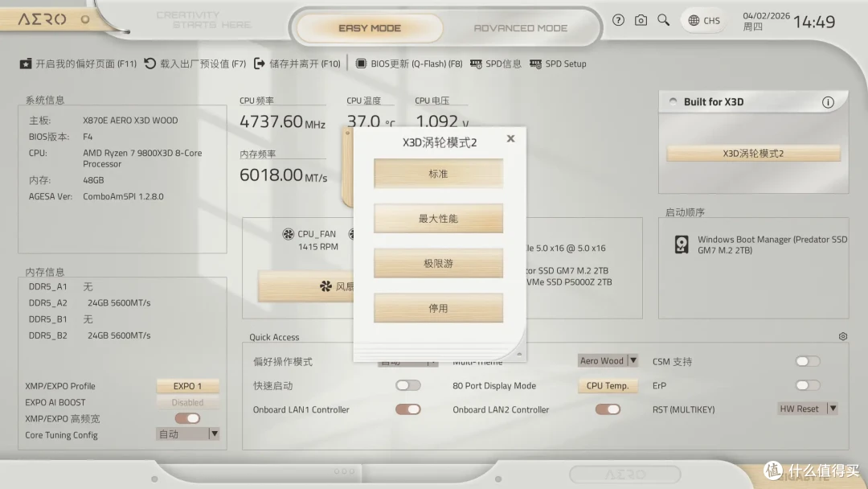This screenshot has height=489, width=868.
Task: Toggle CSM 支持 switch
Action: point(808,361)
